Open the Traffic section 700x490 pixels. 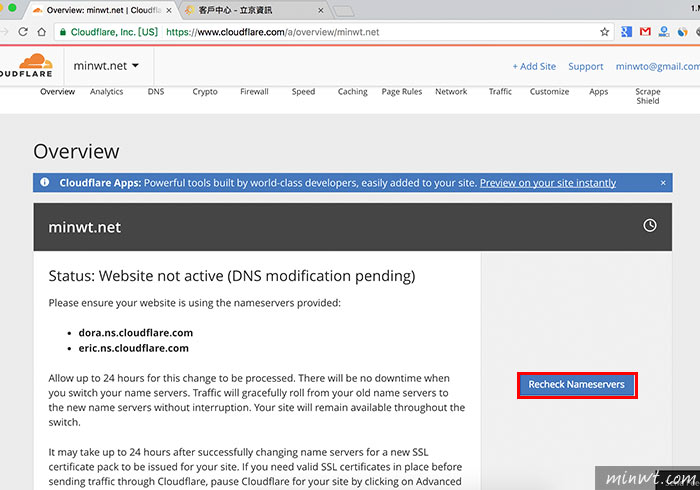tap(500, 91)
